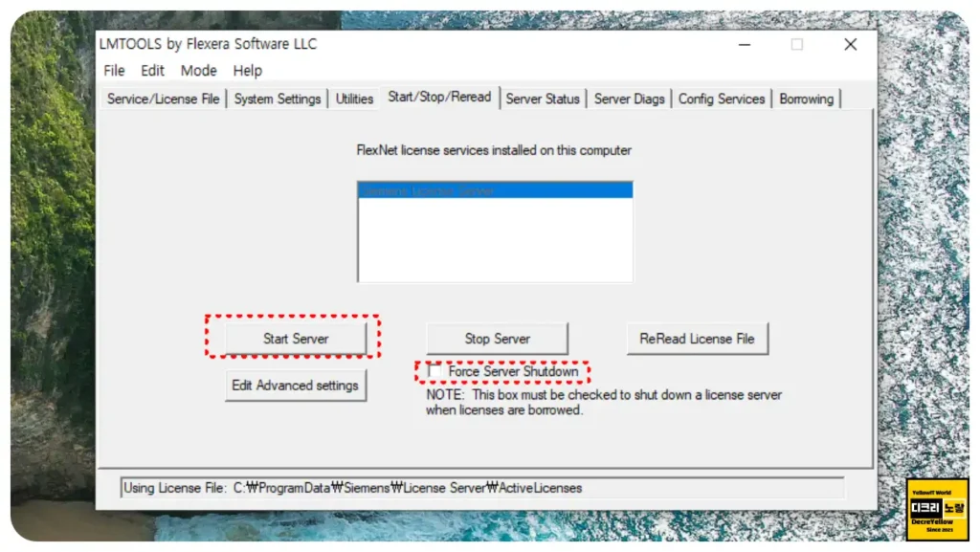980x552 pixels.
Task: Close the LMTOOLS window
Action: point(850,44)
